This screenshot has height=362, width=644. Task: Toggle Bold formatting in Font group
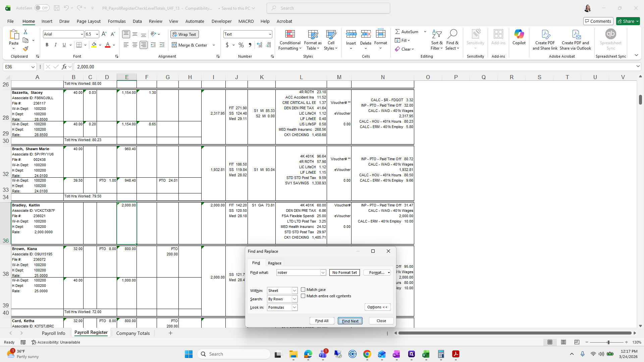tap(47, 45)
